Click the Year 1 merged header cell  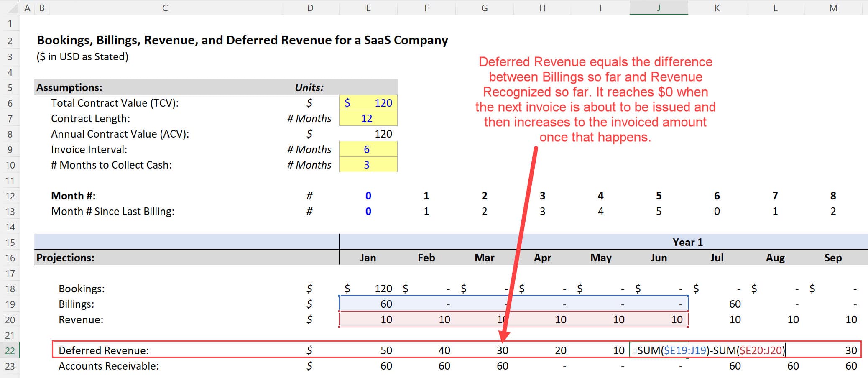click(687, 242)
